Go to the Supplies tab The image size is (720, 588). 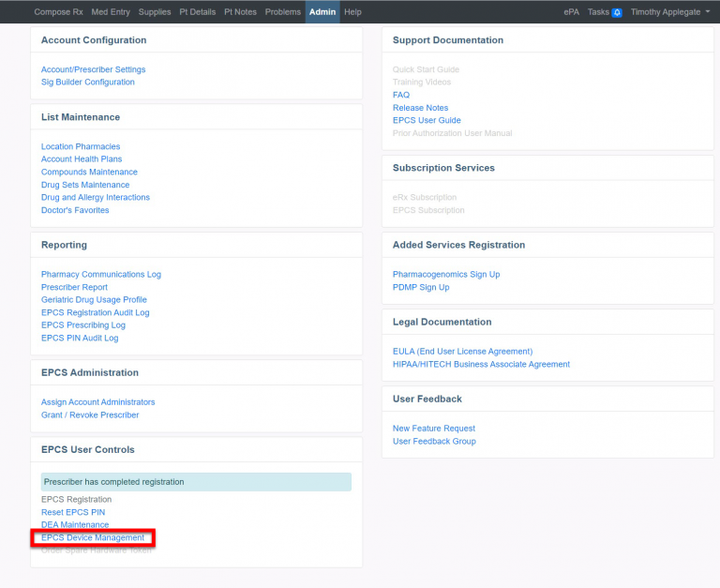(x=155, y=12)
